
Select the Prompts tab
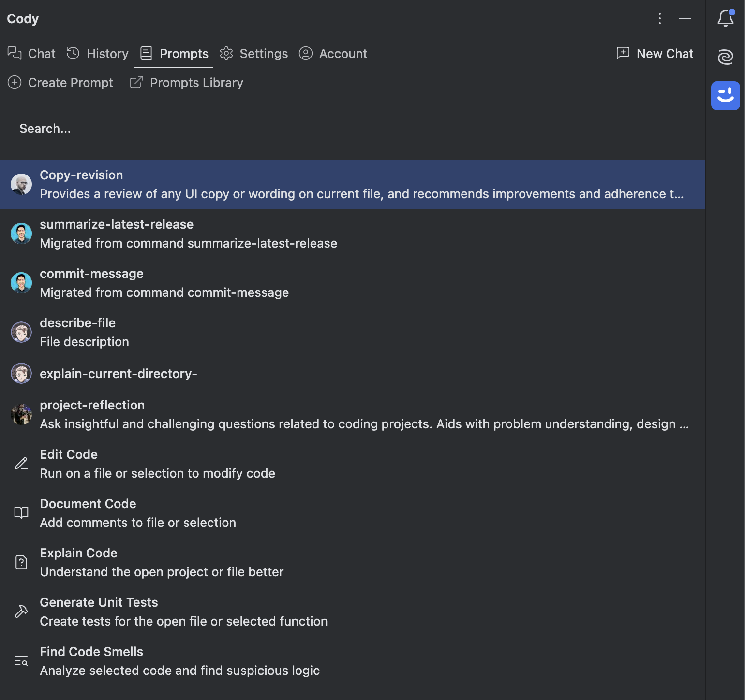click(174, 53)
